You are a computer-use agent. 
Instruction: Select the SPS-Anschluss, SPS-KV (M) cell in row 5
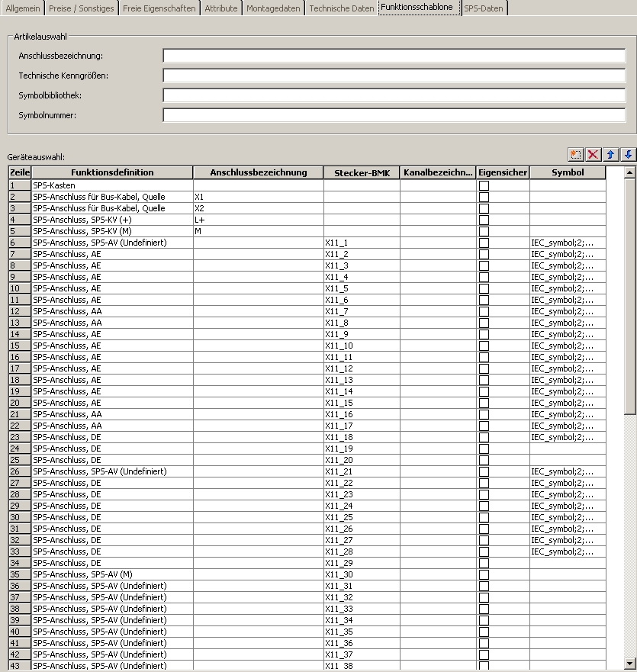pyautogui.click(x=112, y=231)
